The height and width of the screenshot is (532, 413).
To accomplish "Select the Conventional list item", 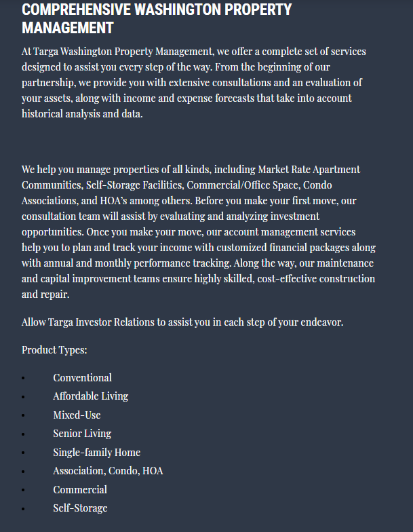I will coord(83,377).
